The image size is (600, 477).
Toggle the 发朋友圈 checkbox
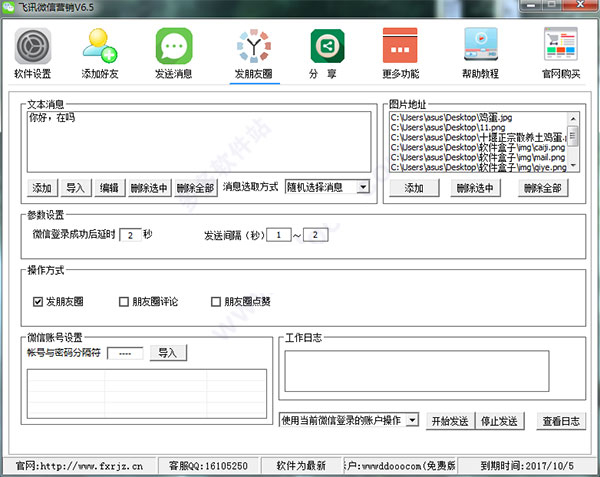point(38,302)
